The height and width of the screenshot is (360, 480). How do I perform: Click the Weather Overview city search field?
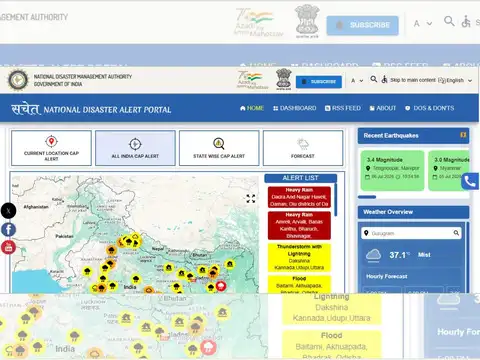click(x=411, y=233)
